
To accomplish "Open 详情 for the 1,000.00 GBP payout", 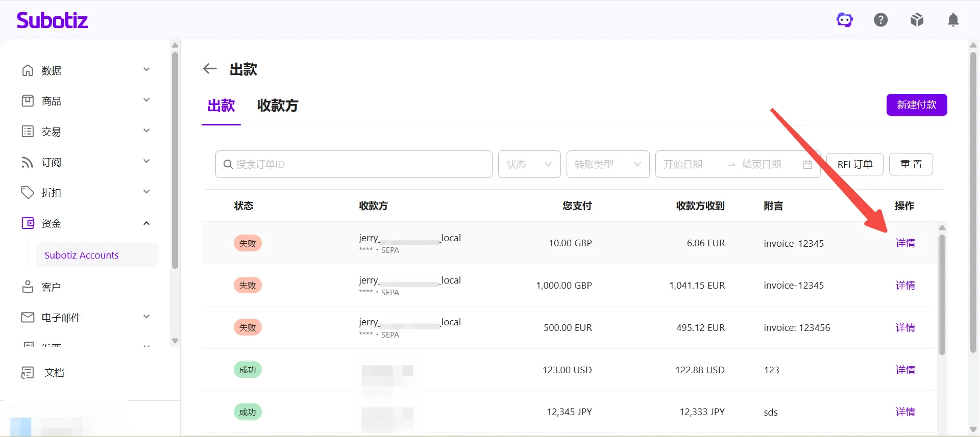I will click(x=905, y=286).
